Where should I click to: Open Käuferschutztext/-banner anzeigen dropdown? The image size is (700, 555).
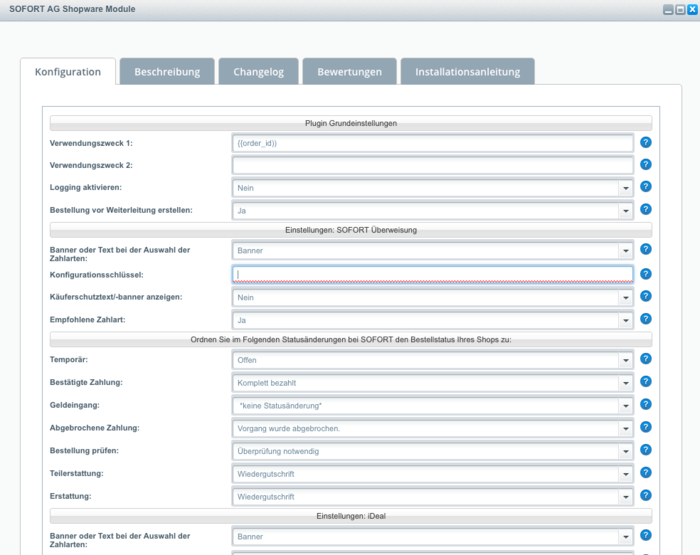(x=626, y=298)
